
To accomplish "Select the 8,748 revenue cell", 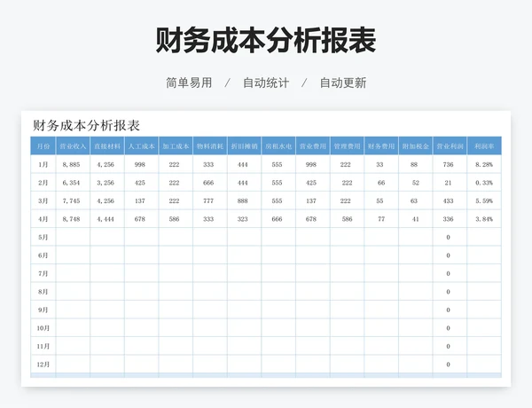I will pyautogui.click(x=71, y=219).
